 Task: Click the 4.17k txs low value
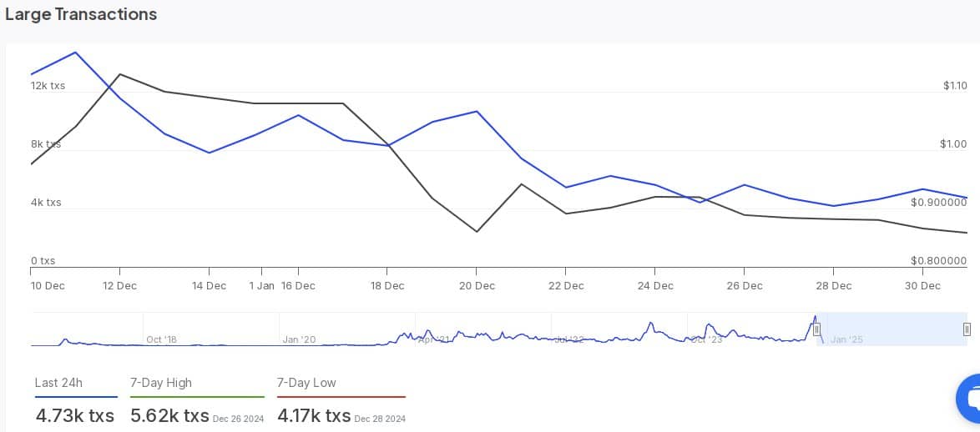(314, 415)
